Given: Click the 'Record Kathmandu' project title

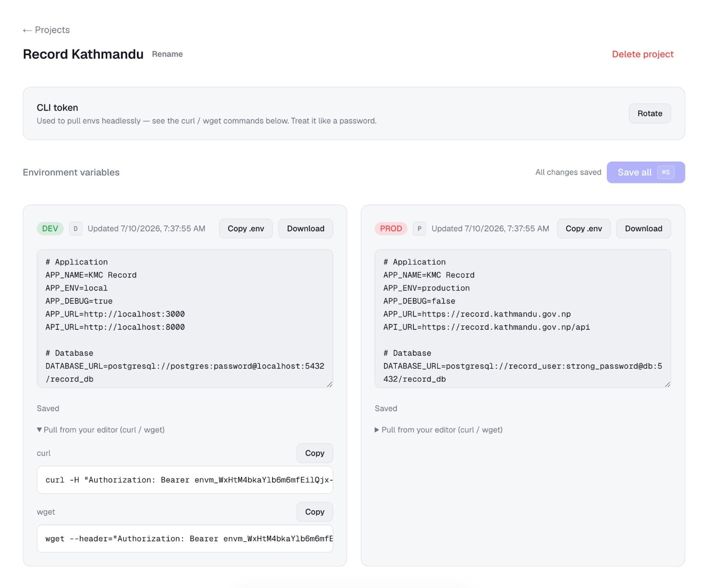Looking at the screenshot, I should 83,54.
